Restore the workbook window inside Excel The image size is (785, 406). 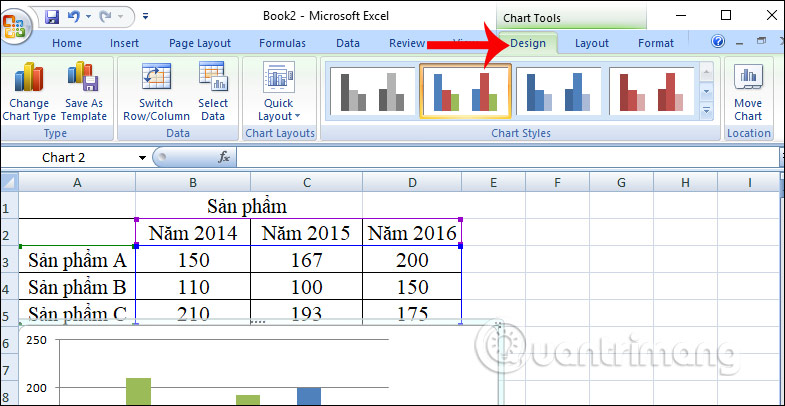click(761, 41)
